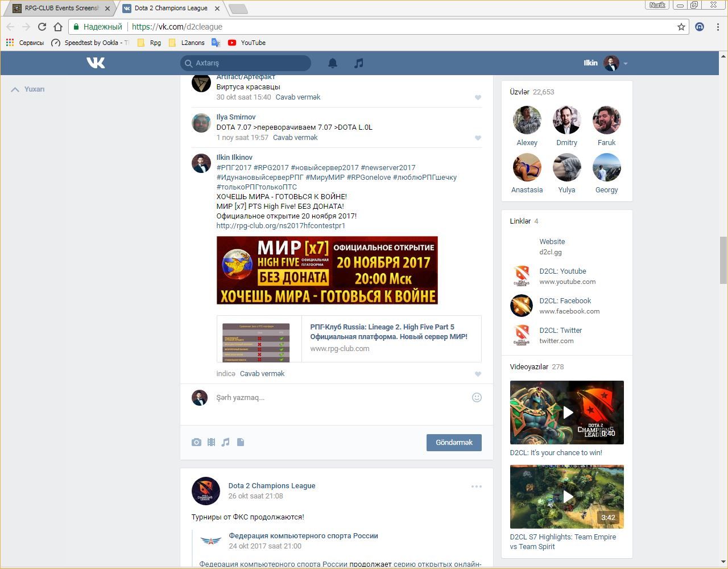728x569 pixels.
Task: Open member Georgy's avatar
Action: [x=606, y=167]
